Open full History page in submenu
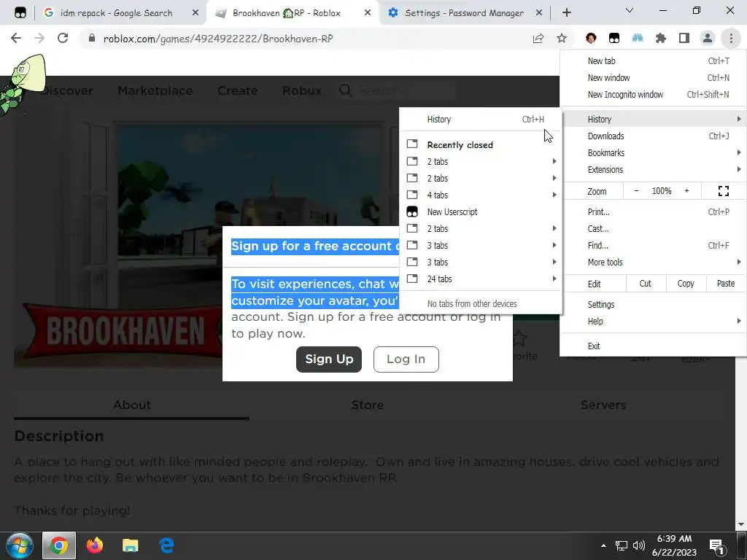This screenshot has width=747, height=560. pyautogui.click(x=481, y=120)
